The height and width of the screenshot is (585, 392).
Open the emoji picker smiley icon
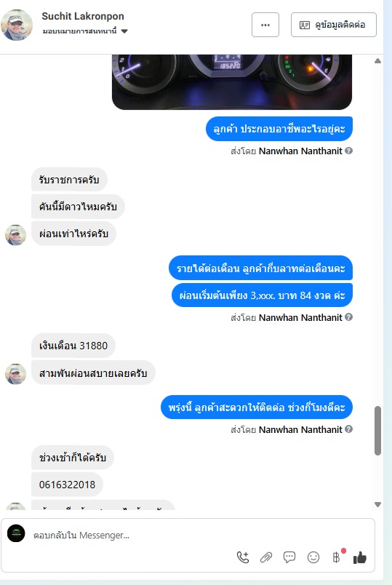[313, 557]
